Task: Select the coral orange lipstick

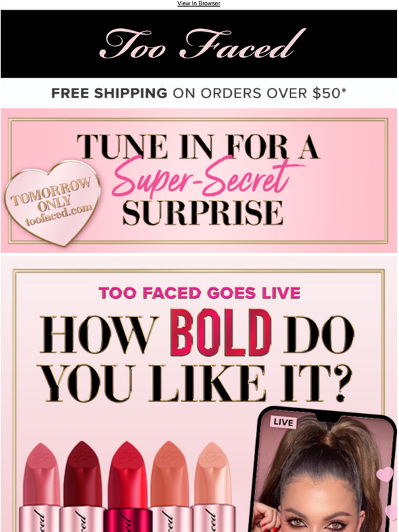Action: (170, 487)
